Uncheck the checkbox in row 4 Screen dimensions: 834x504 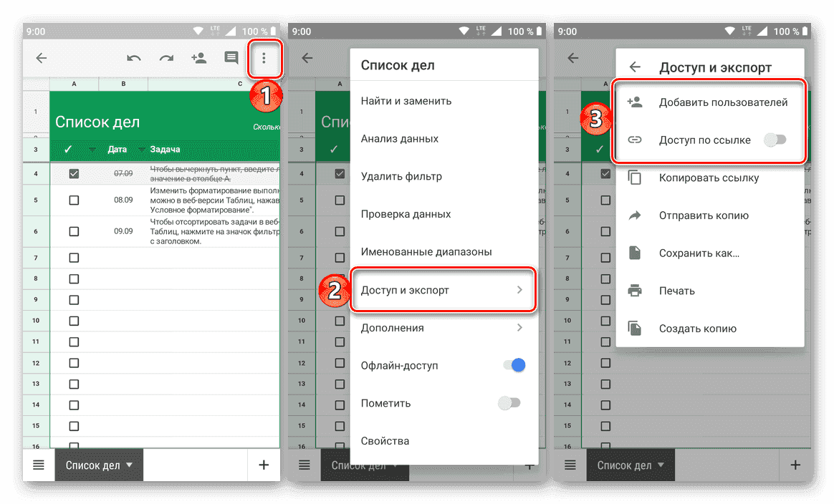[74, 173]
